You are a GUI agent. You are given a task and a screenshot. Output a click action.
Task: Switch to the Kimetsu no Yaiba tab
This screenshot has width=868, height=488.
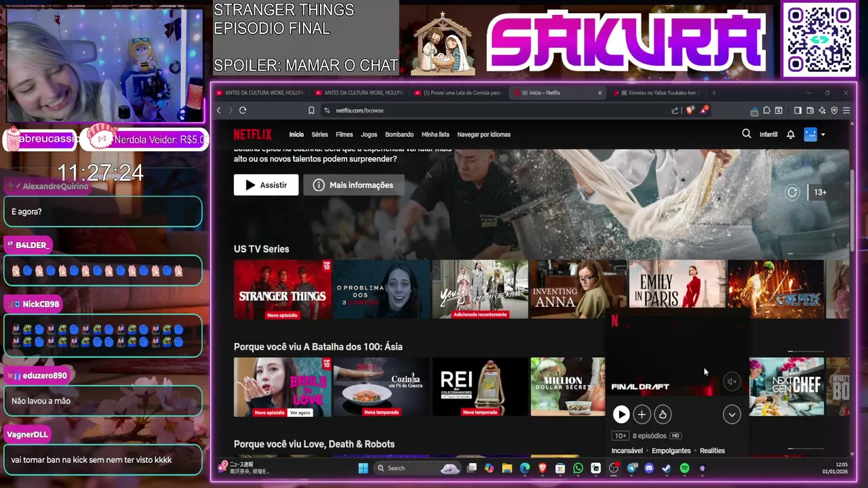(x=656, y=93)
